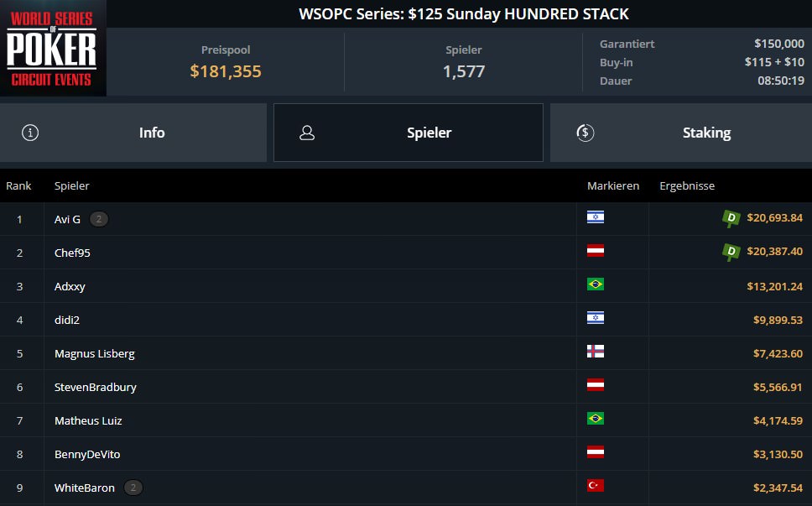Click the info circle icon

pos(30,133)
